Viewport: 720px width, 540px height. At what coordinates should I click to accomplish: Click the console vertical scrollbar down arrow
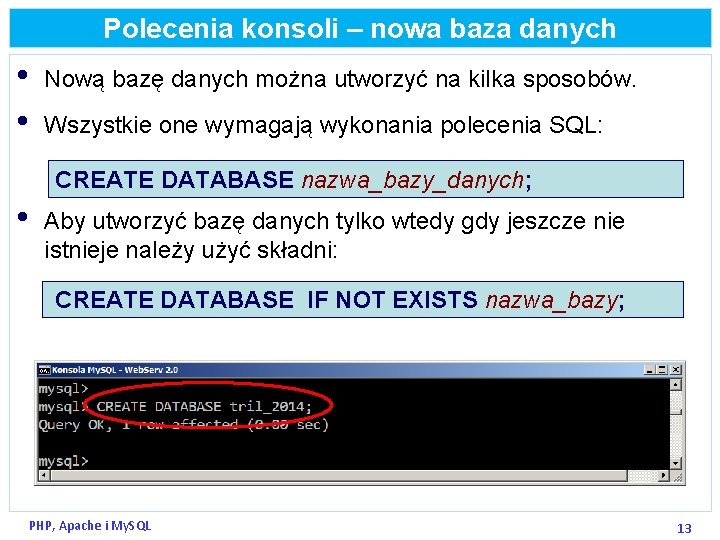pyautogui.click(x=675, y=464)
